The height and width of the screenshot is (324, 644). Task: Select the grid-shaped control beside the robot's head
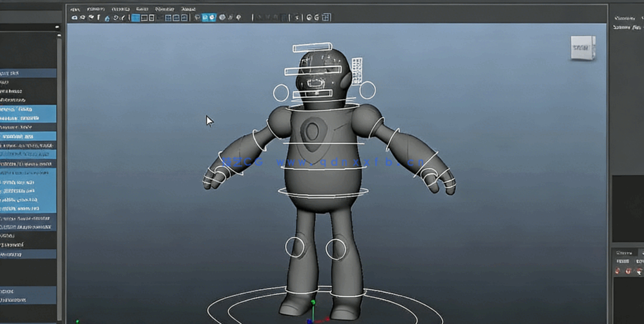click(x=357, y=65)
